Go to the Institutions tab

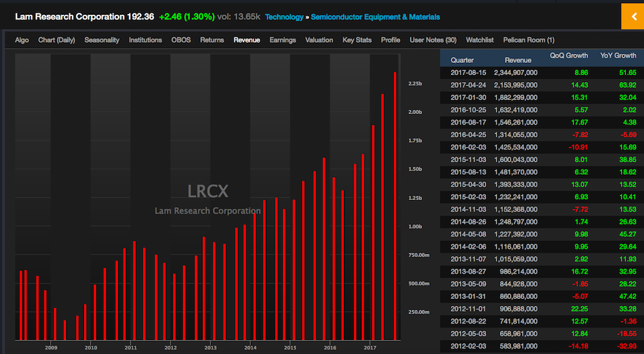click(x=146, y=40)
